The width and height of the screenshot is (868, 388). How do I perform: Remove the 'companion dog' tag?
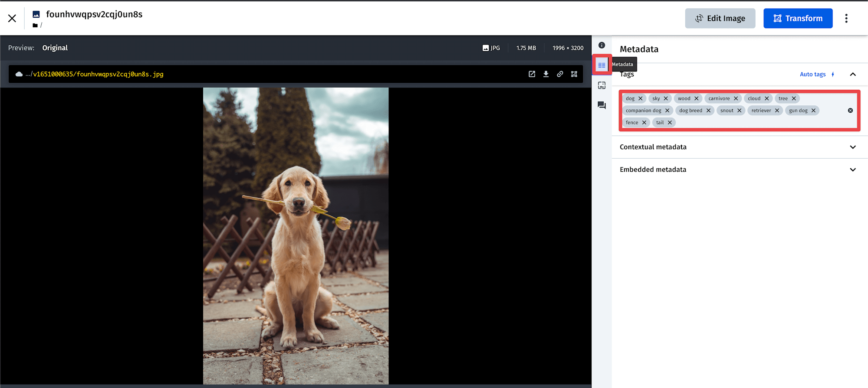pos(667,111)
